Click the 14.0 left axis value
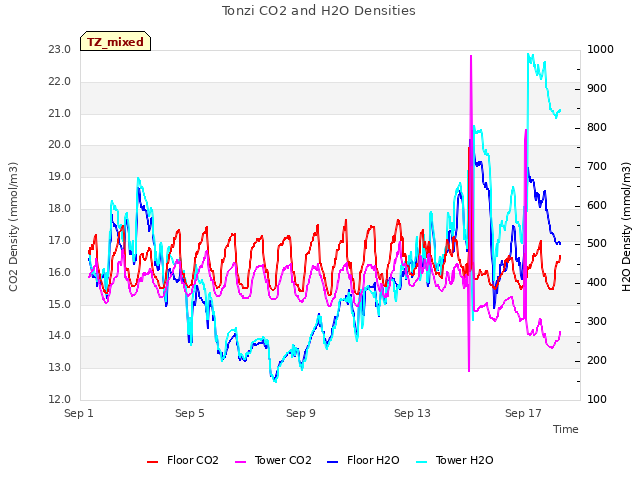The image size is (640, 480). [x=60, y=336]
